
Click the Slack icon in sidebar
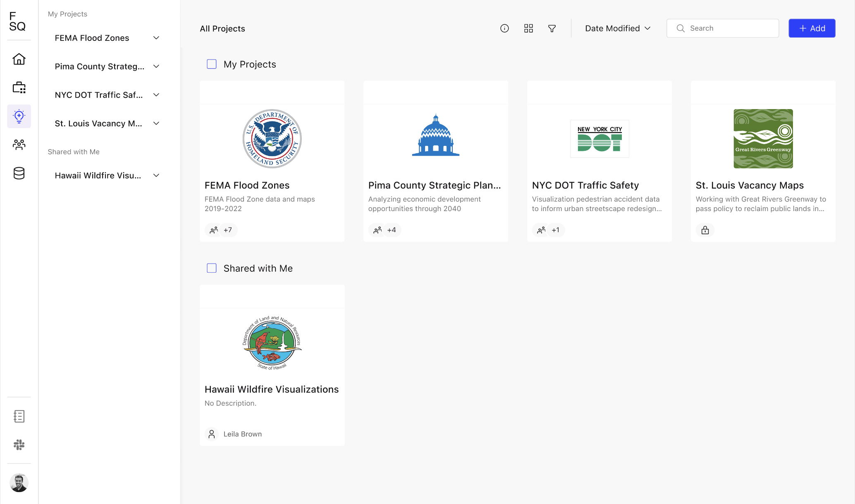pos(19,445)
